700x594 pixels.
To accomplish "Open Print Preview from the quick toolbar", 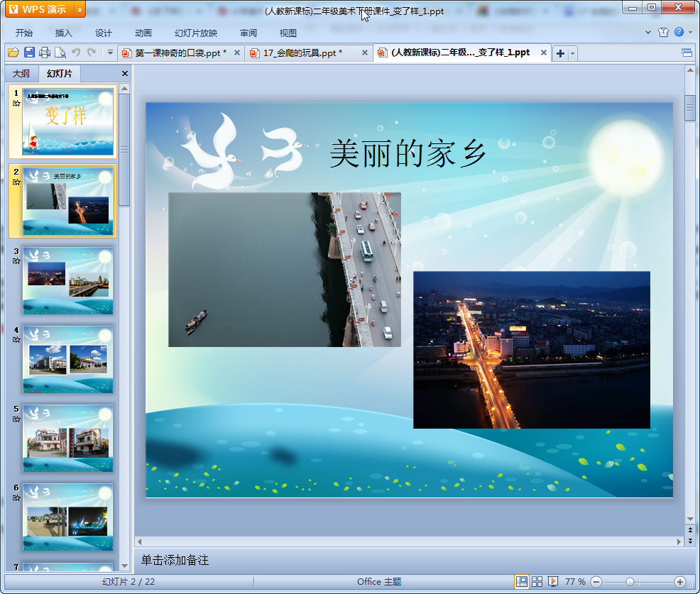I will tap(60, 53).
